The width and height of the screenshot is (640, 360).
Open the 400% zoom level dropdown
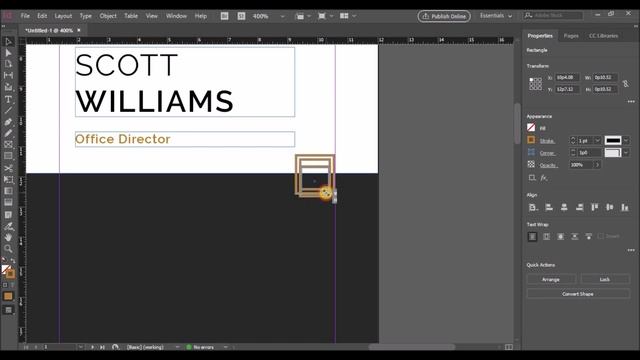[x=282, y=16]
